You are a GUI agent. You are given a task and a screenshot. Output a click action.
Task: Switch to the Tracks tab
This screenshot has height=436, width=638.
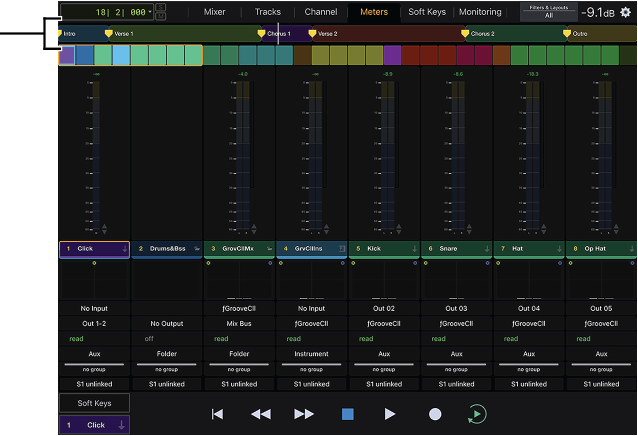(x=268, y=12)
